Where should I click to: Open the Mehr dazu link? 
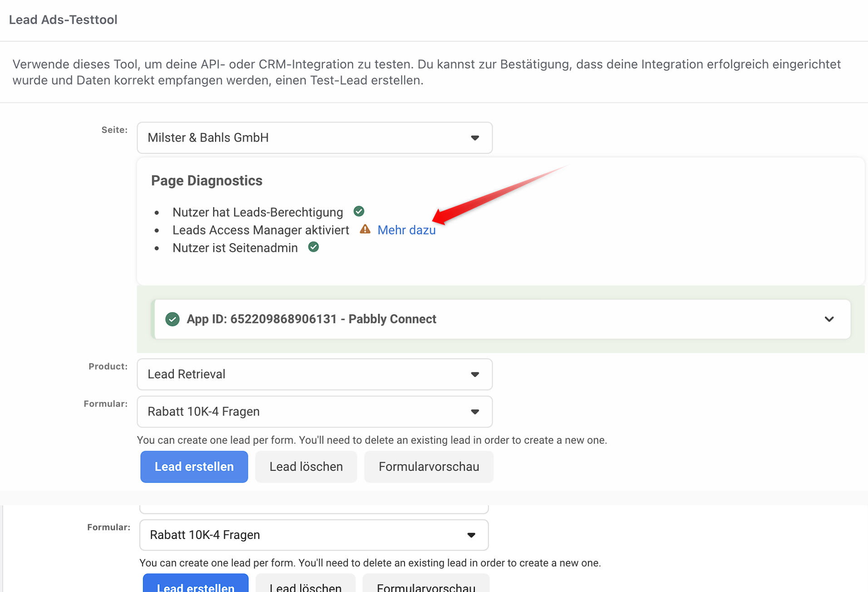pos(406,230)
